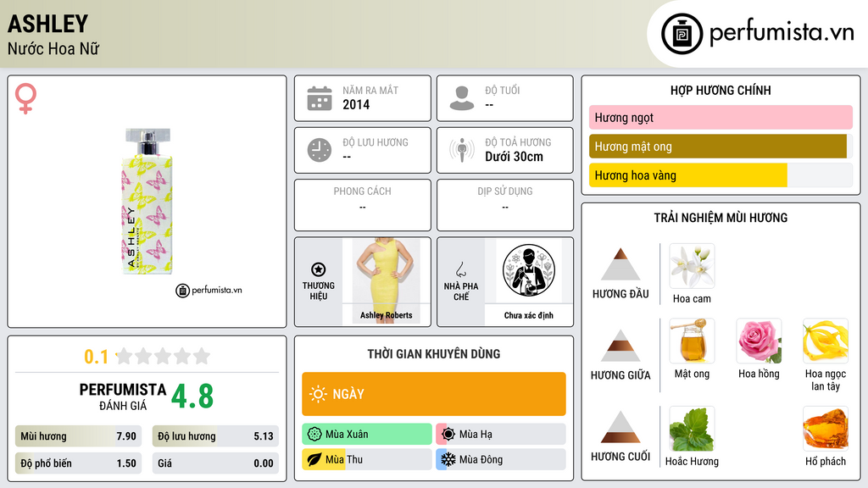Click the Chưa xác định perfumer label

(529, 315)
